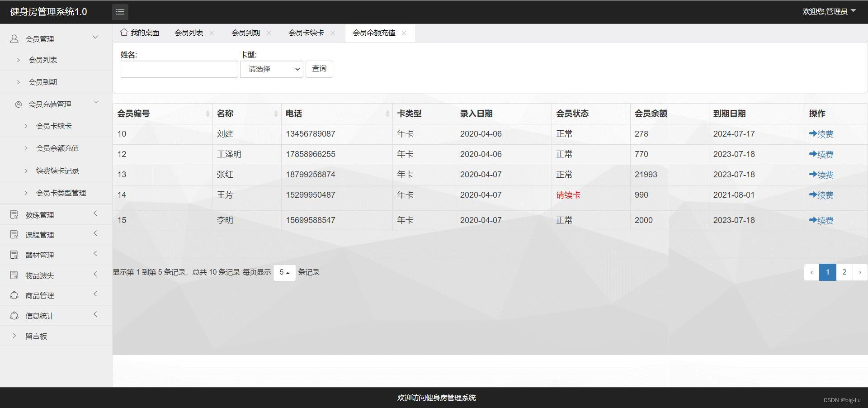Close the 会员到期 tab
The image size is (868, 408).
[269, 33]
